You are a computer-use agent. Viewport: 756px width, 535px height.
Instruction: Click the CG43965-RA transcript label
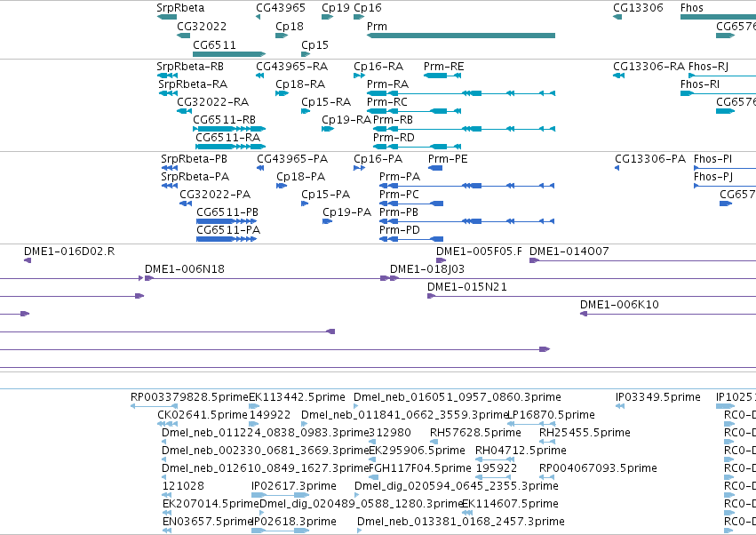[291, 66]
